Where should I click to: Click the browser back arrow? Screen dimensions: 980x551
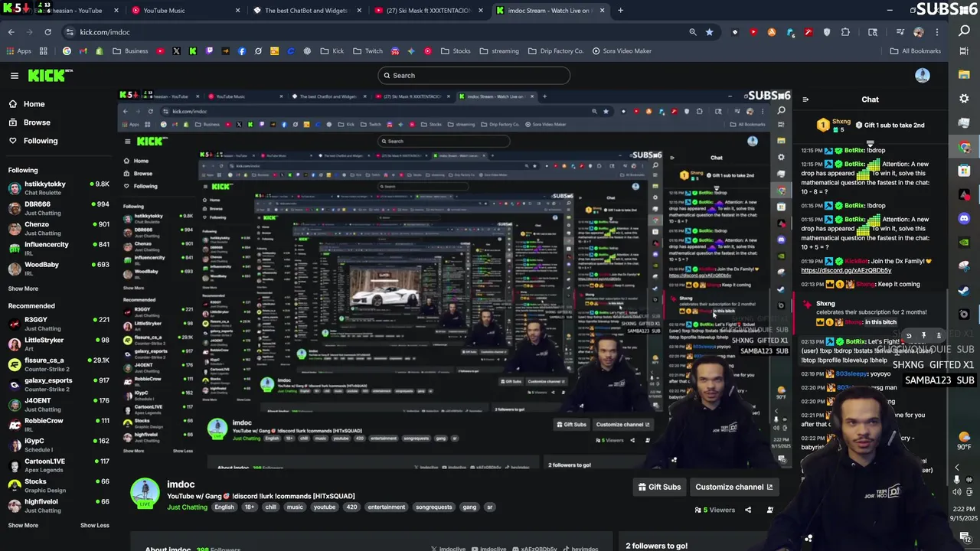pos(11,32)
